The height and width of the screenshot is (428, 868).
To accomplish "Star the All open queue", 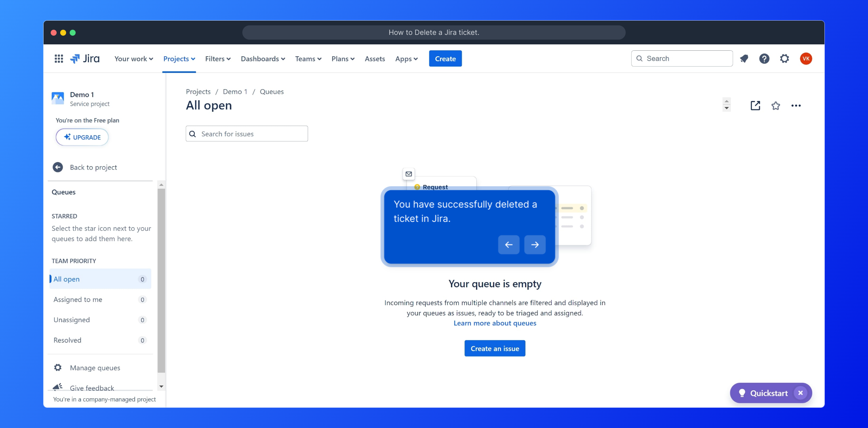I will click(x=776, y=105).
